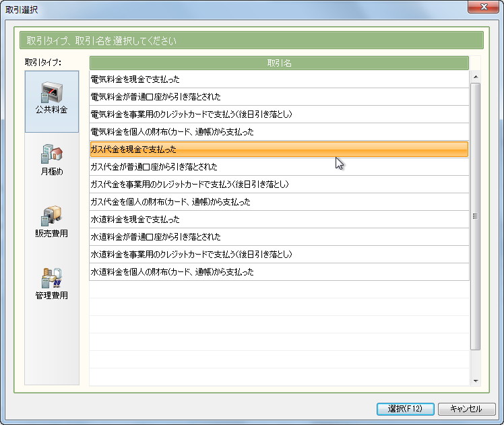Click the 取引名 column header

click(x=279, y=63)
